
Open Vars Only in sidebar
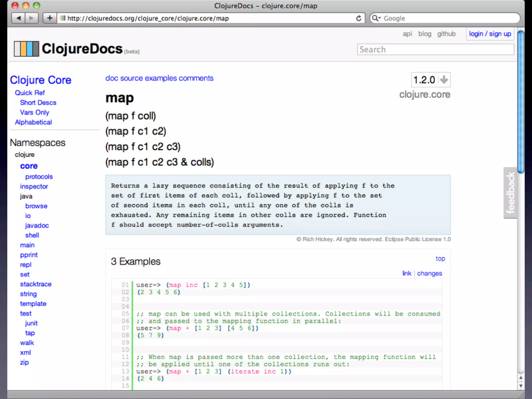(35, 112)
